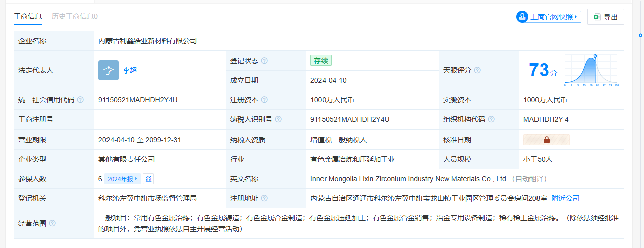The height and width of the screenshot is (248, 644).
Task: Switch to the 工商信息 tab
Action: [28, 16]
